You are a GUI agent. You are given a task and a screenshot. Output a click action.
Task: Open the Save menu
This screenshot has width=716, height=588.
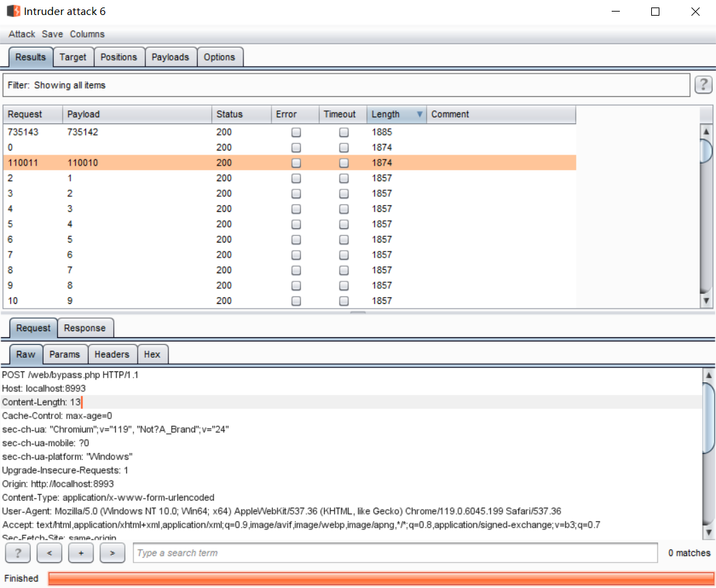(52, 34)
